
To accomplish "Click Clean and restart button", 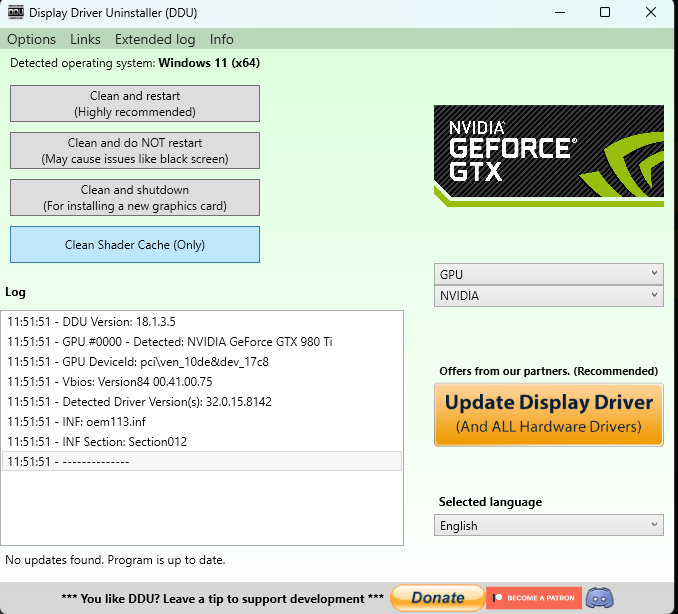I will tap(135, 104).
